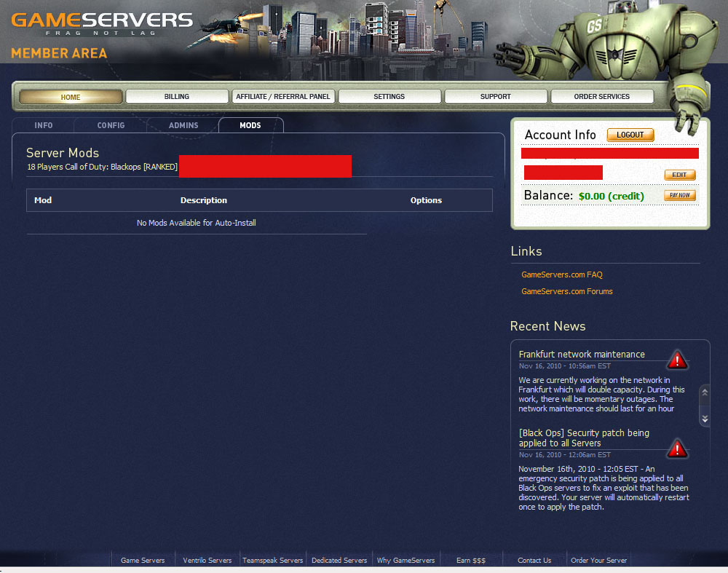Open the Frankfurt network maintenance headline
728x573 pixels.
pyautogui.click(x=582, y=355)
